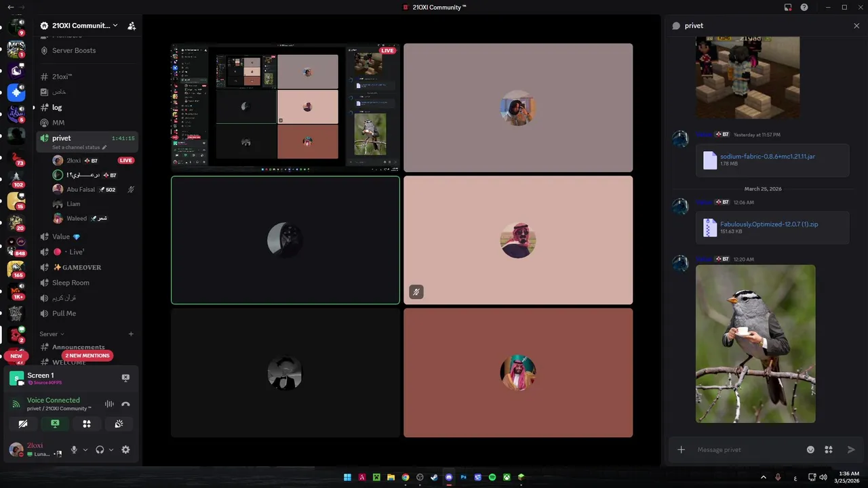
Task: Open Spotify from the taskbar
Action: pos(492,477)
